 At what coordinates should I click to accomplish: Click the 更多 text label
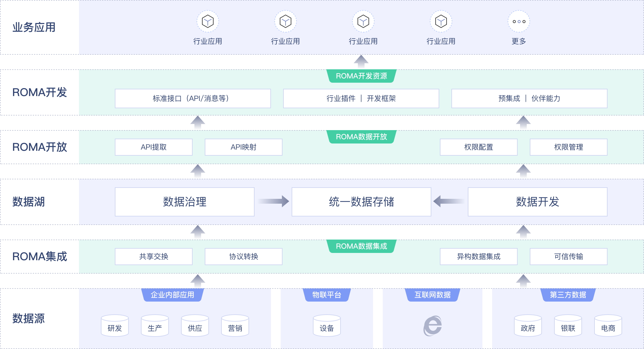tap(519, 41)
